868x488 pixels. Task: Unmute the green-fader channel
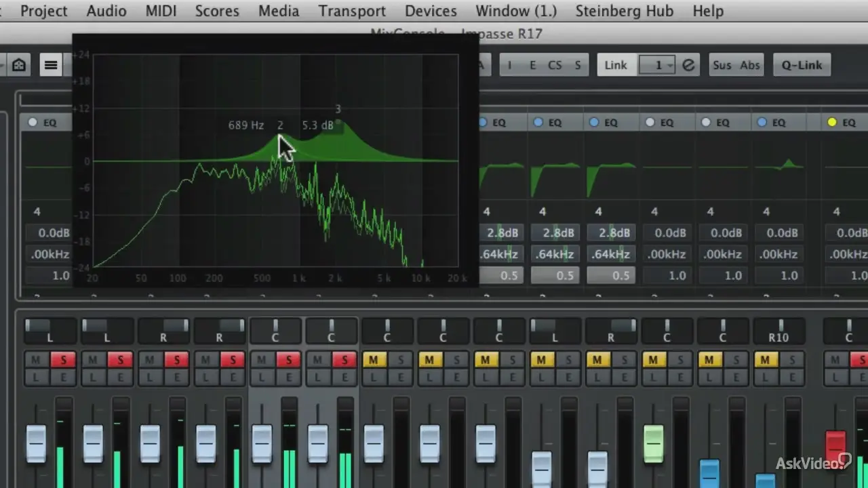tap(653, 359)
